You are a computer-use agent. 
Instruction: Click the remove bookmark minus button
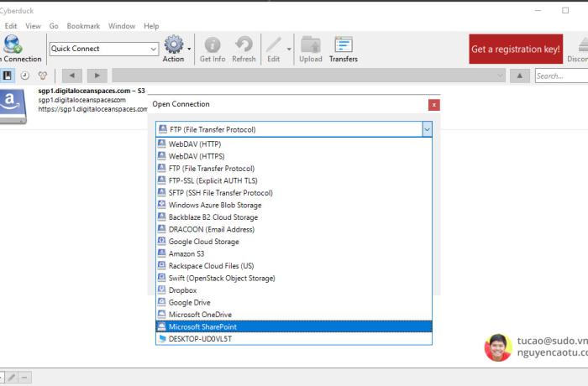[x=24, y=377]
